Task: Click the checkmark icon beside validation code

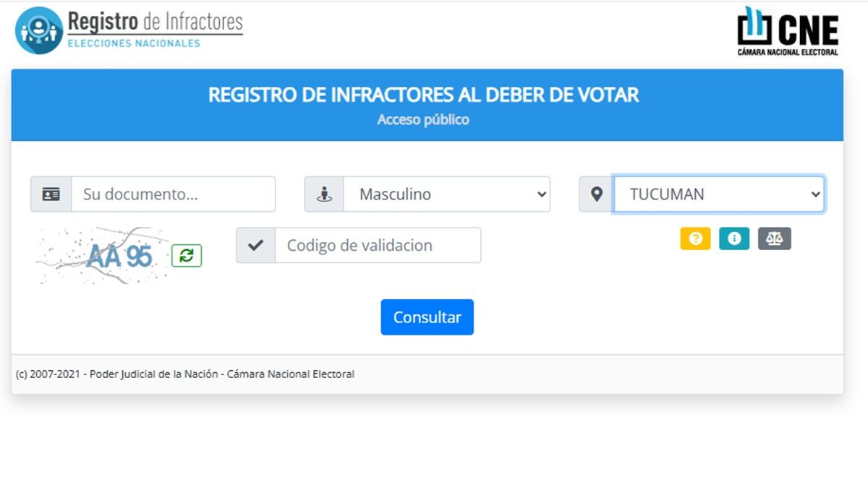Action: 255,245
